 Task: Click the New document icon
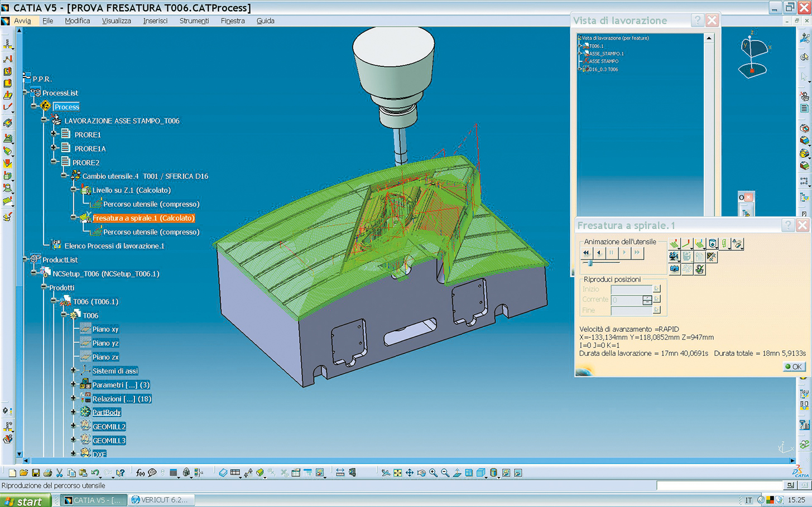click(x=12, y=473)
